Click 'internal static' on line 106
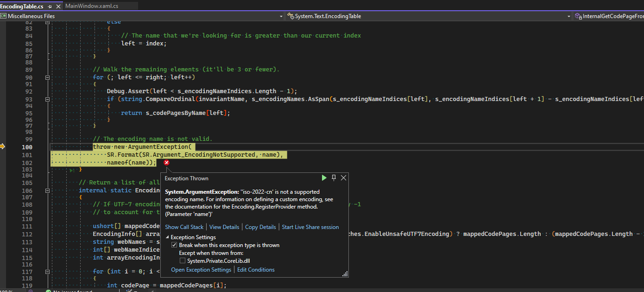 (x=105, y=190)
